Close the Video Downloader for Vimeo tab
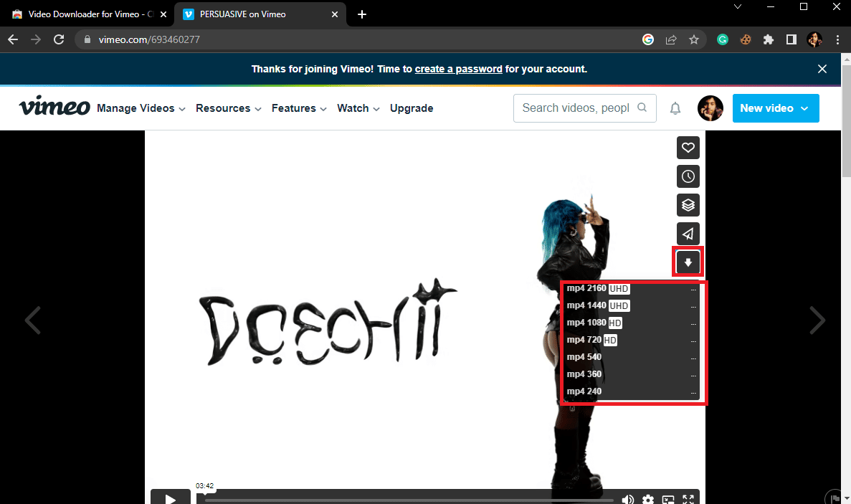This screenshot has height=504, width=851. pyautogui.click(x=163, y=14)
